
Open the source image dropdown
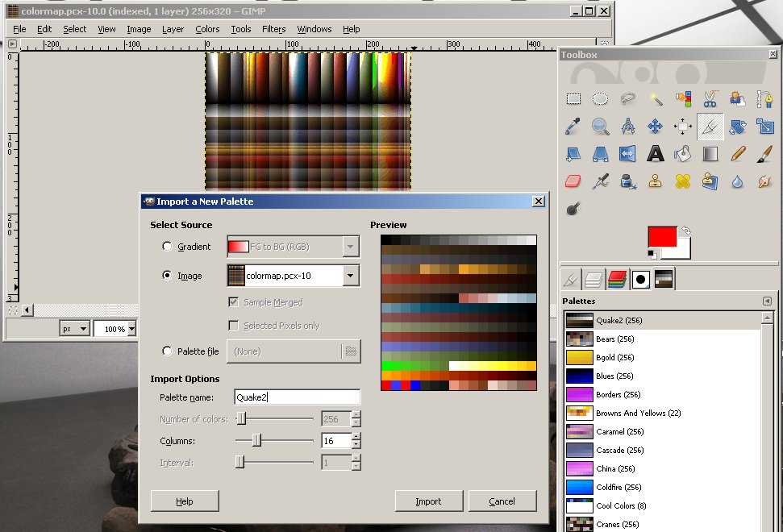coord(350,275)
